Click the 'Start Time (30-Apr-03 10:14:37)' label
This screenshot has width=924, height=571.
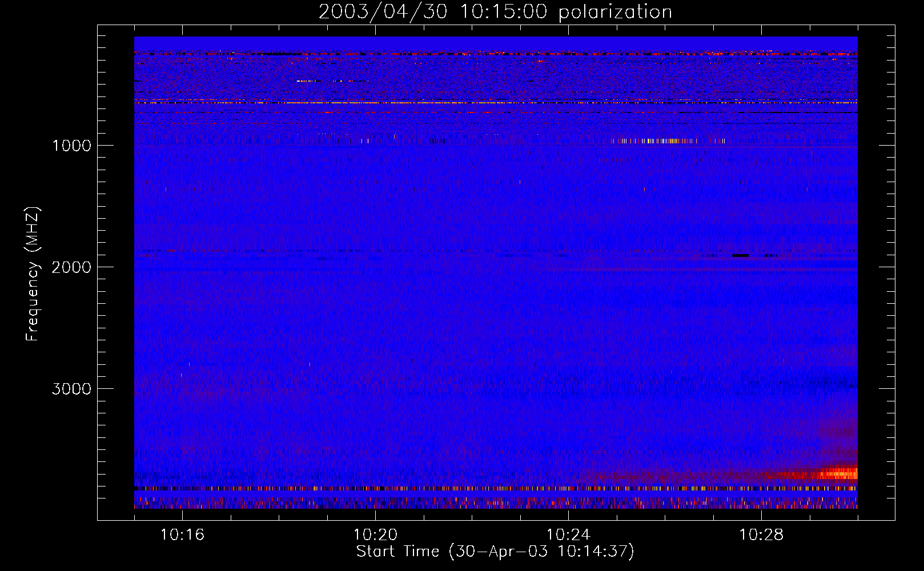495,551
